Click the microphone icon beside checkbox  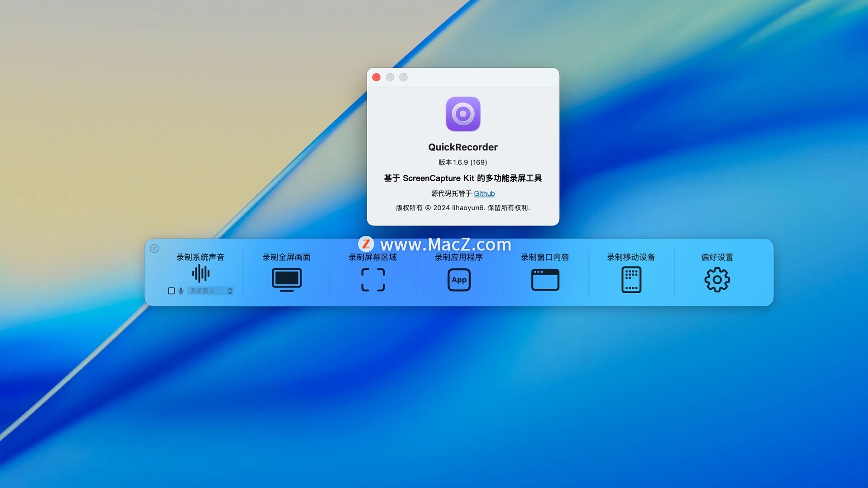coord(181,291)
